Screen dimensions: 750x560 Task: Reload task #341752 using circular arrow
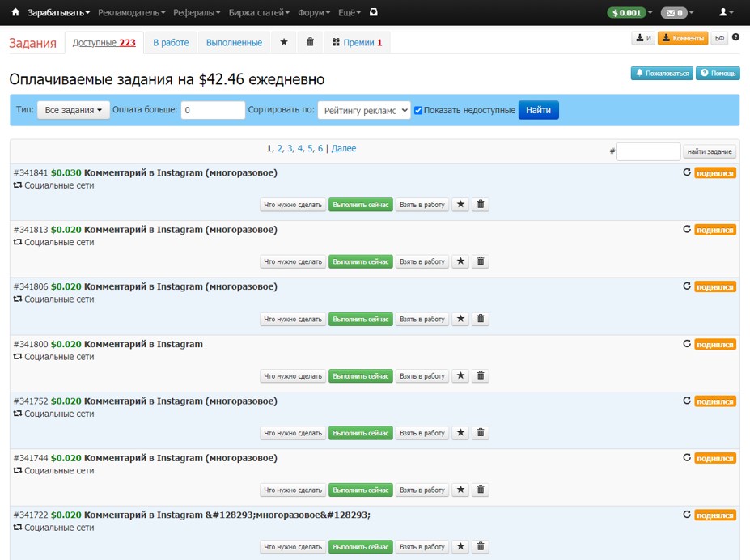(x=686, y=401)
